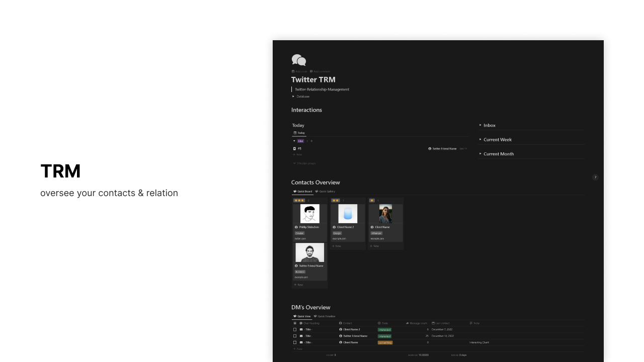Expand the Inbox toggle
644x362 pixels.
tap(480, 125)
